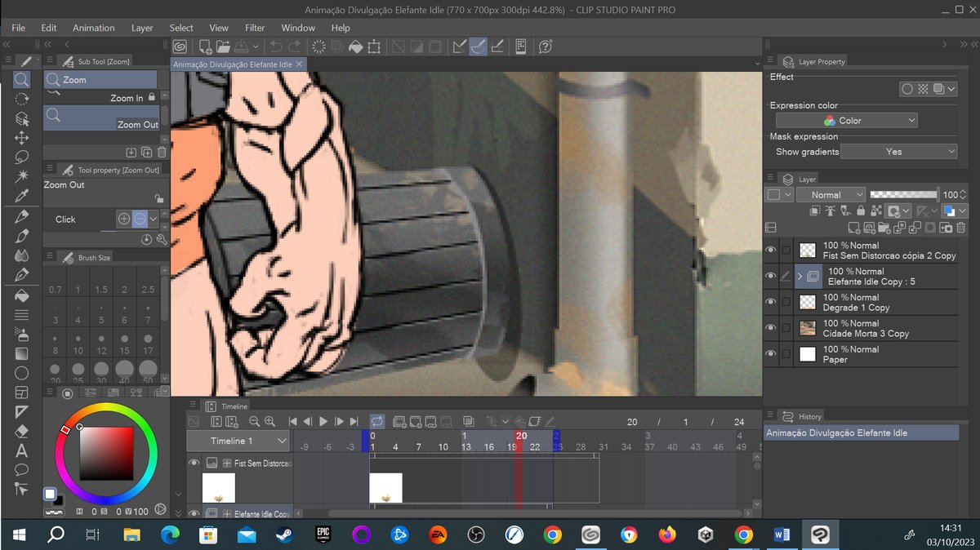Viewport: 980px width, 550px height.
Task: Create new canvas from command bar
Action: click(x=204, y=47)
